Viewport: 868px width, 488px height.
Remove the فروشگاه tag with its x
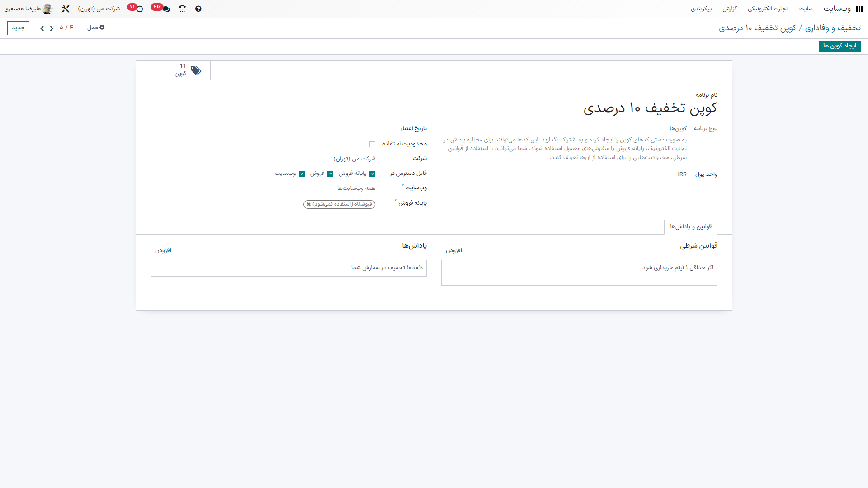[309, 204]
